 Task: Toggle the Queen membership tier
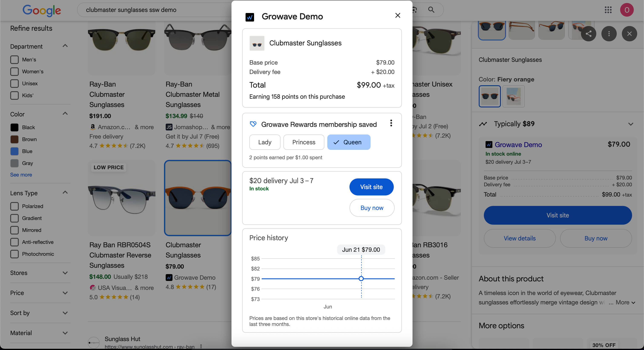tap(348, 142)
